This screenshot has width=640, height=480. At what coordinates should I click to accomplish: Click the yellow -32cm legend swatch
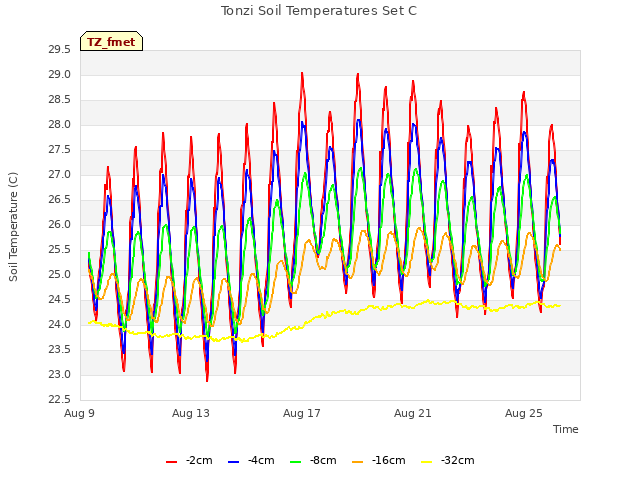pyautogui.click(x=427, y=462)
